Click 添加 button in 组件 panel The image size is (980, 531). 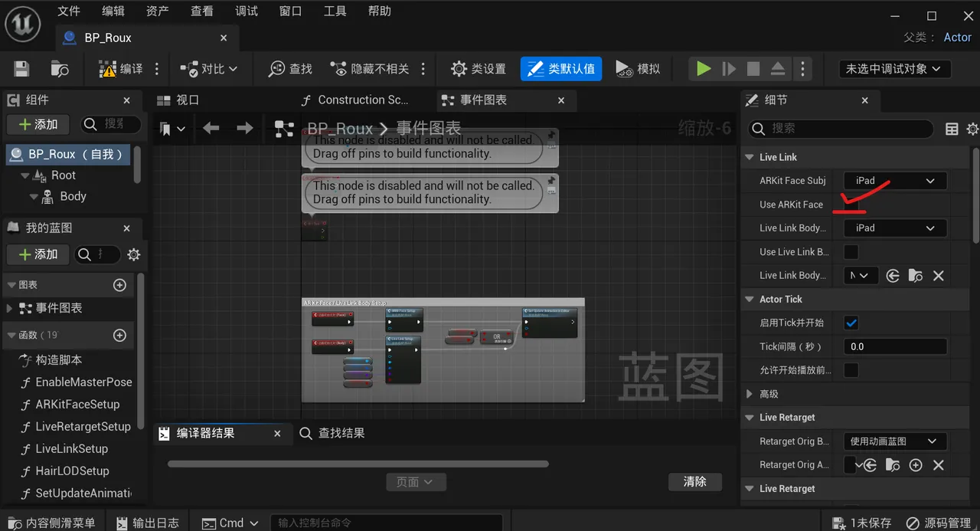coord(38,124)
